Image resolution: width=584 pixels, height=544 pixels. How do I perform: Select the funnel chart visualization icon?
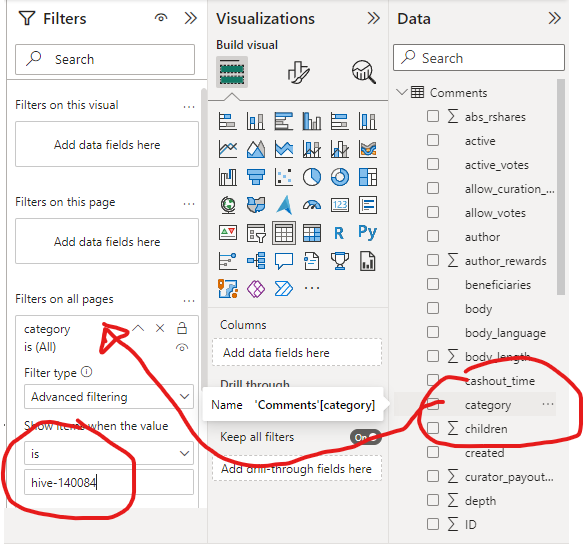(x=256, y=177)
